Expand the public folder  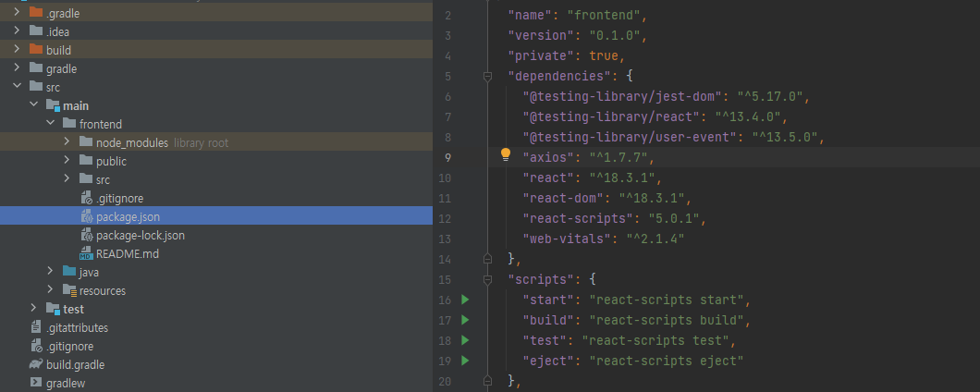click(67, 161)
